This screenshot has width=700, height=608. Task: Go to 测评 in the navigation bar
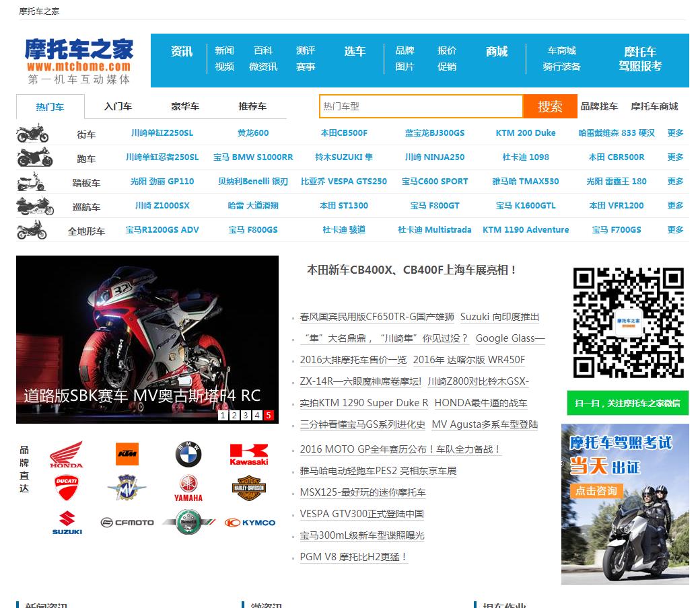tap(306, 50)
